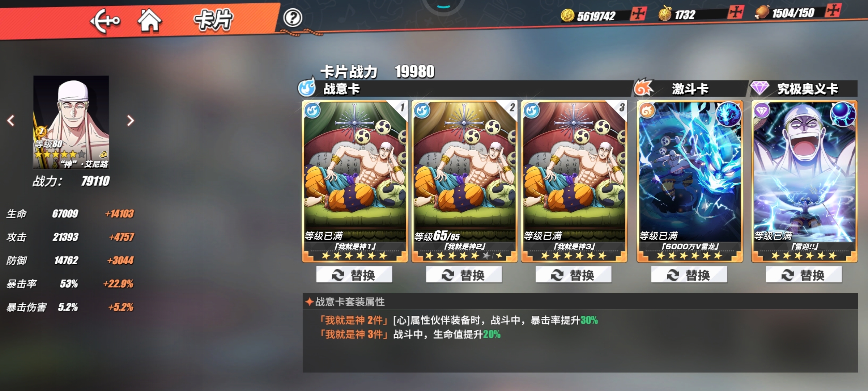This screenshot has width=868, height=391.
Task: Select the 激斗卡 header
Action: [x=689, y=89]
